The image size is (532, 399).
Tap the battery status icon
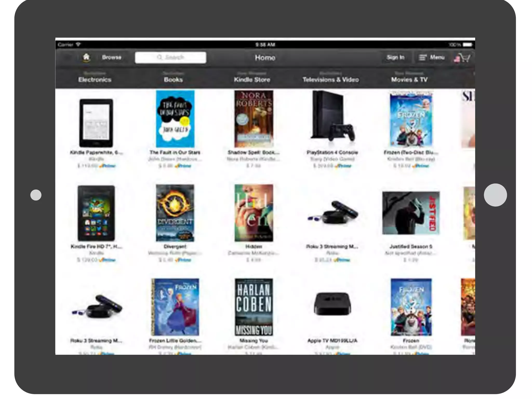click(468, 45)
